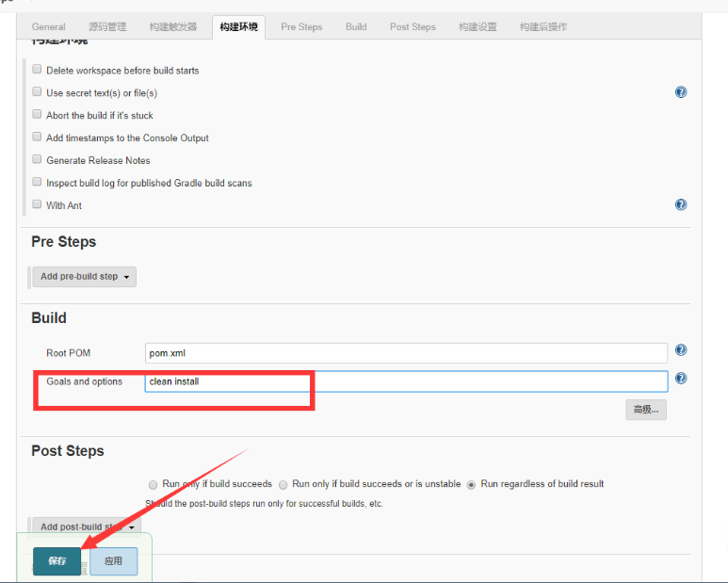
Task: Select Run only if build succeeds
Action: (x=153, y=485)
